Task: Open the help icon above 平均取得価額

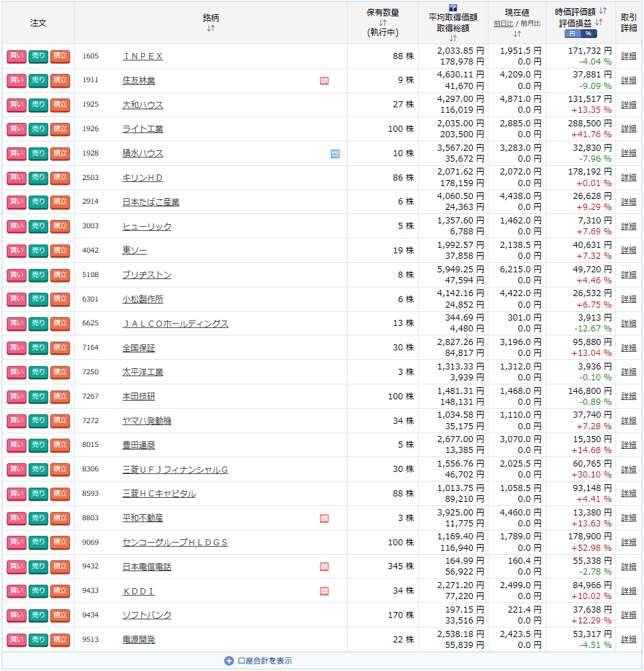Action: pos(453,7)
